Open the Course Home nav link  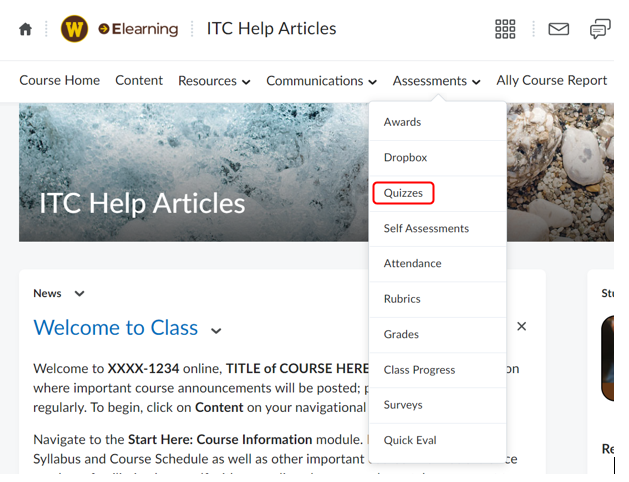59,80
